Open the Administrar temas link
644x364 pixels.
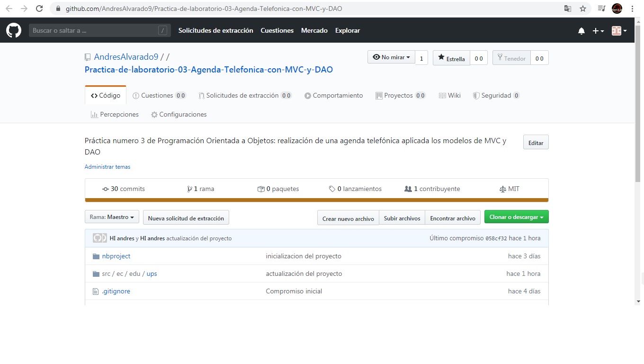[x=107, y=167]
